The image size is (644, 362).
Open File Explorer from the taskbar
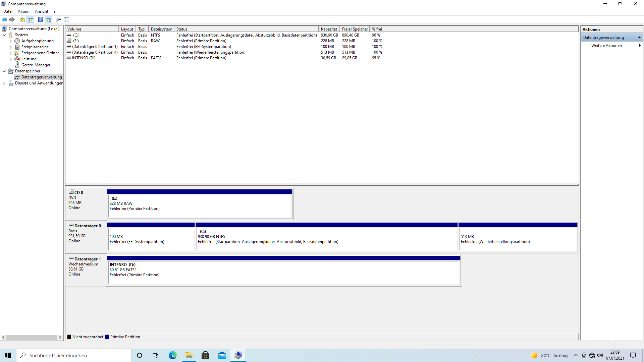pyautogui.click(x=189, y=355)
